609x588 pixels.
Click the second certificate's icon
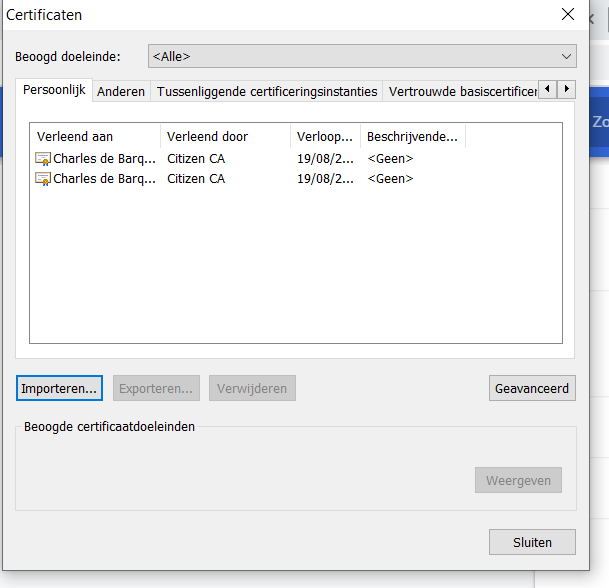[x=43, y=179]
